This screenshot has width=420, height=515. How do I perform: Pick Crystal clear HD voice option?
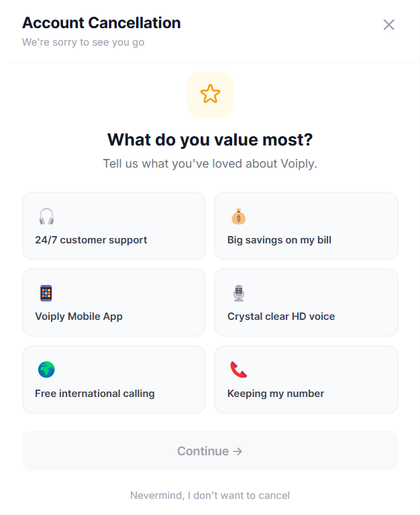point(306,302)
